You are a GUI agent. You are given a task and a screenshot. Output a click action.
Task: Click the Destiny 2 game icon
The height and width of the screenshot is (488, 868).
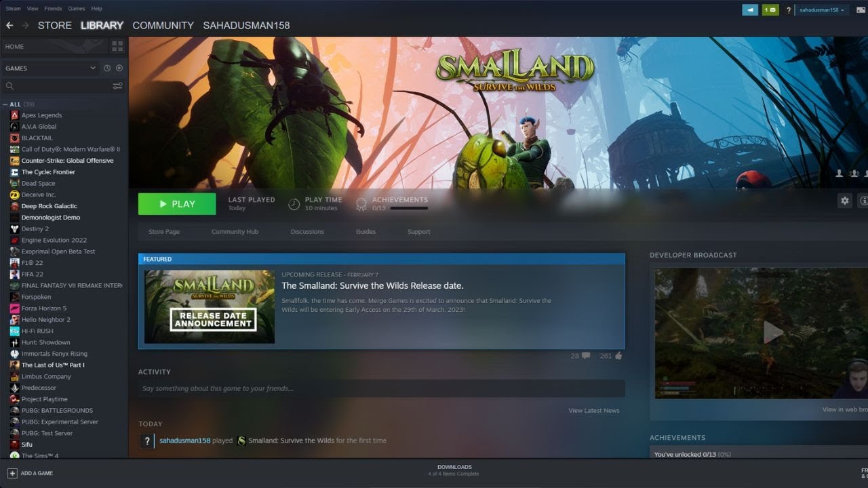point(14,229)
